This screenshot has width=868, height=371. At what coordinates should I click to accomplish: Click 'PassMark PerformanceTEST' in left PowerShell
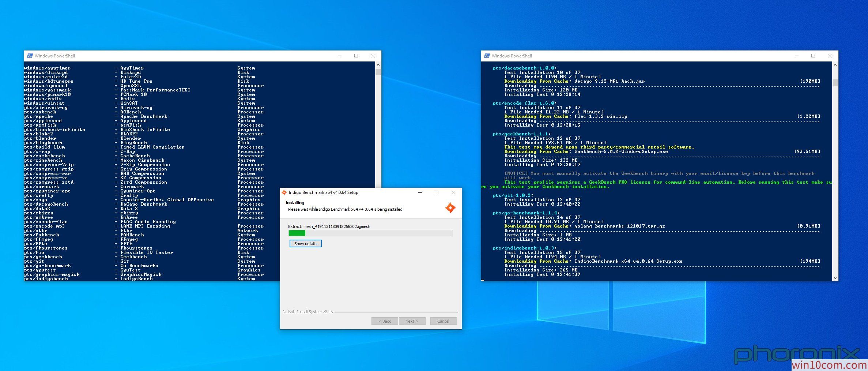point(155,90)
